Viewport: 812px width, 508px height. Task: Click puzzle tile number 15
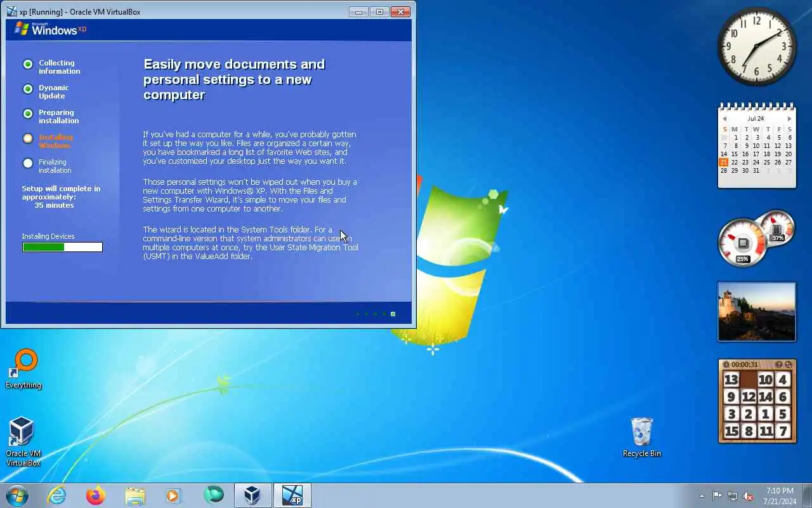pos(731,431)
